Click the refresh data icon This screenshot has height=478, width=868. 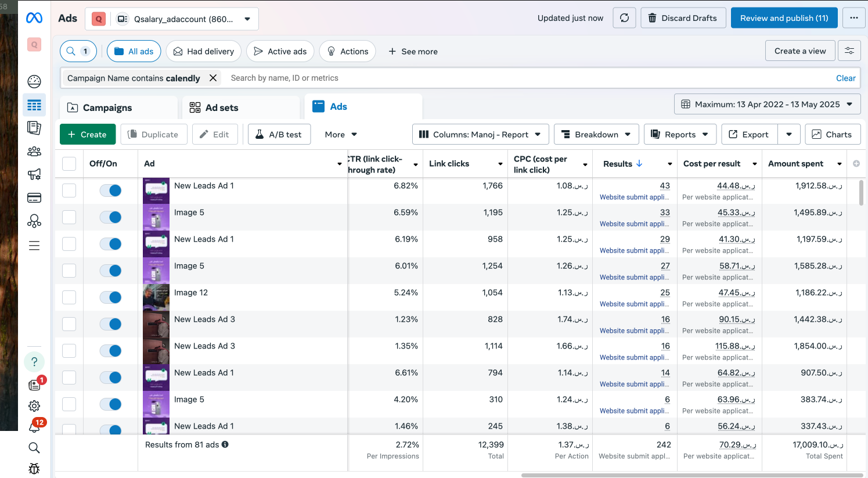[624, 18]
